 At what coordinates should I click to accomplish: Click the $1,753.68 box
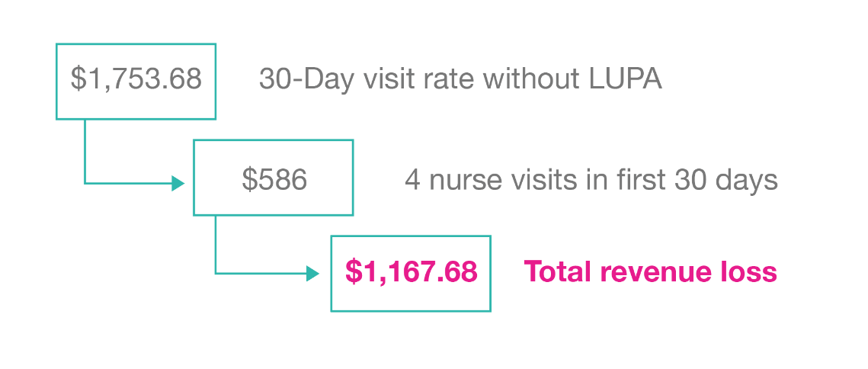pos(136,81)
